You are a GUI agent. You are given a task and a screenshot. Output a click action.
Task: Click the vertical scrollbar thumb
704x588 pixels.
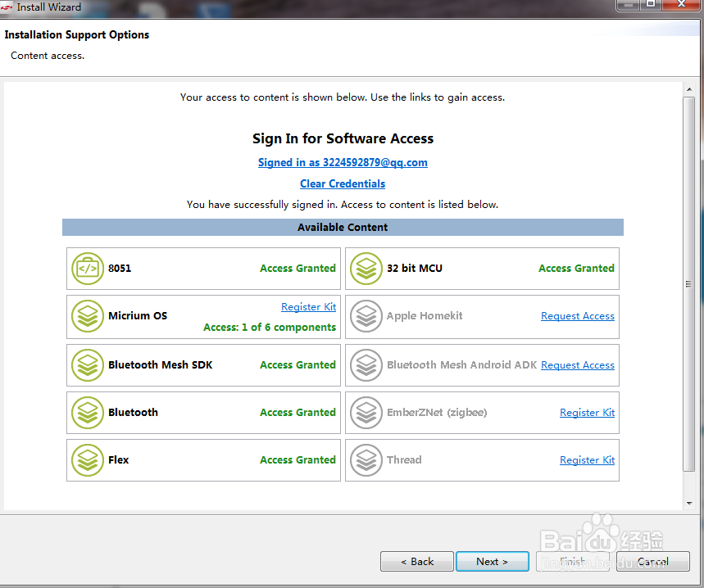click(x=688, y=284)
